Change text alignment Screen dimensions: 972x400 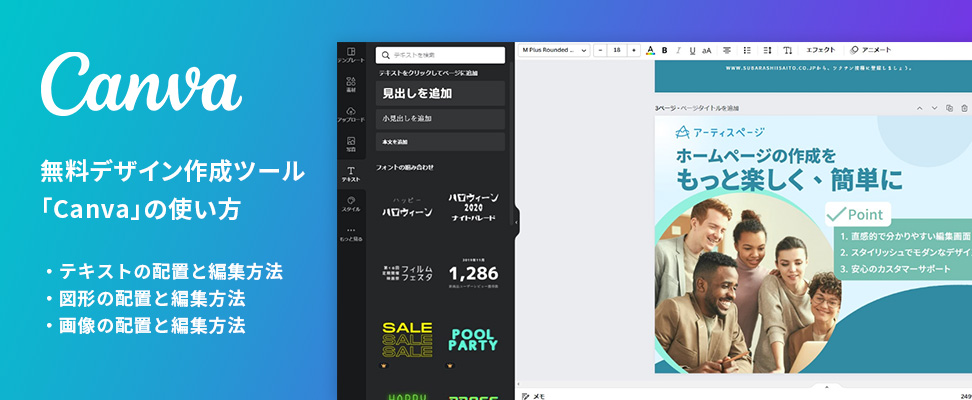click(x=727, y=50)
